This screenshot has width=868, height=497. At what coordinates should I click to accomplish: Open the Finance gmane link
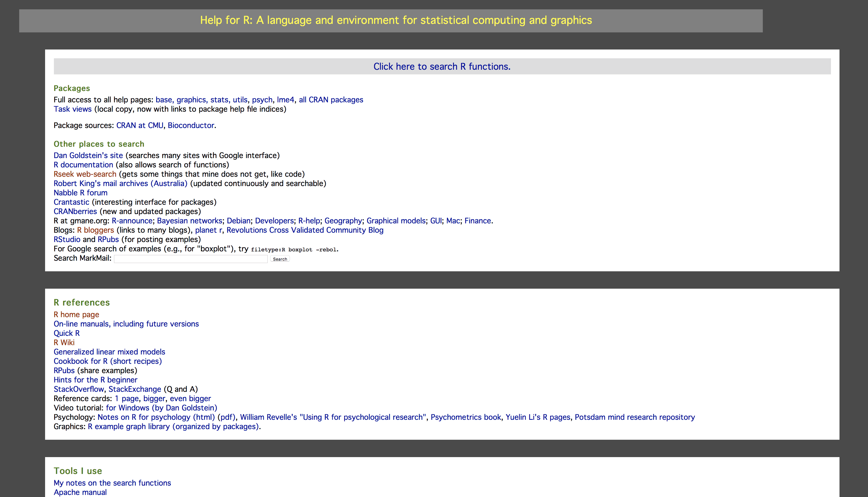click(478, 221)
